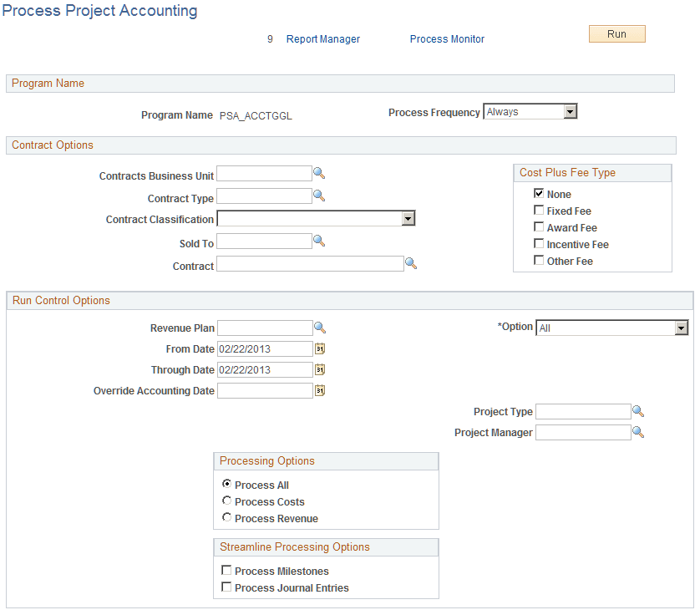Screen dimensions: 700x615
Task: Select the Process Costs radio button
Action: pyautogui.click(x=226, y=501)
